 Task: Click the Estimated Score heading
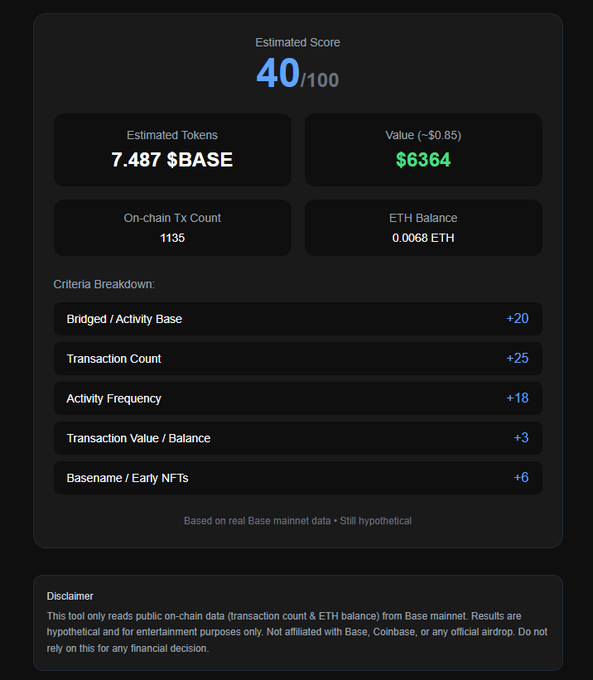[x=298, y=42]
